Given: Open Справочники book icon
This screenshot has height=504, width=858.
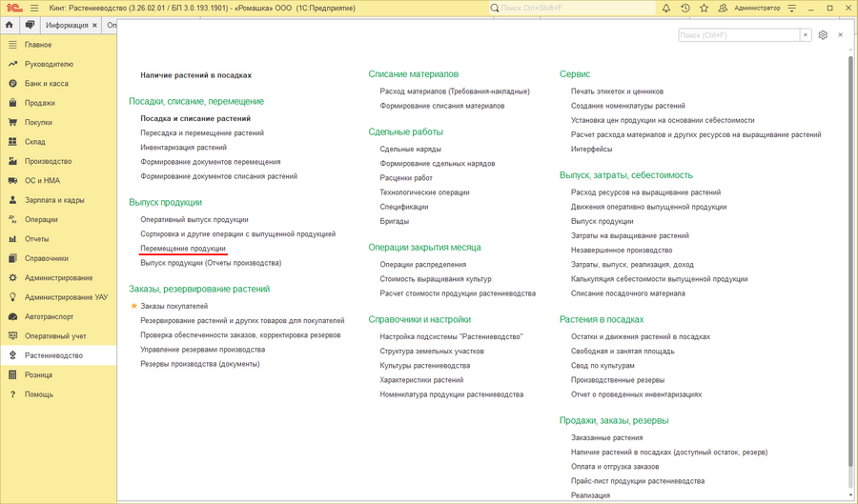Looking at the screenshot, I should pos(12,258).
